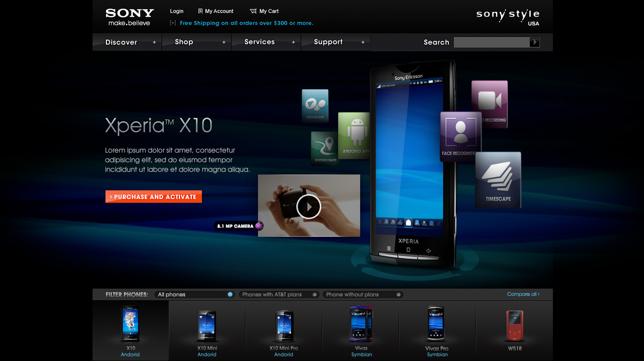
Task: Click the Purchase and Activate button
Action: coord(153,197)
